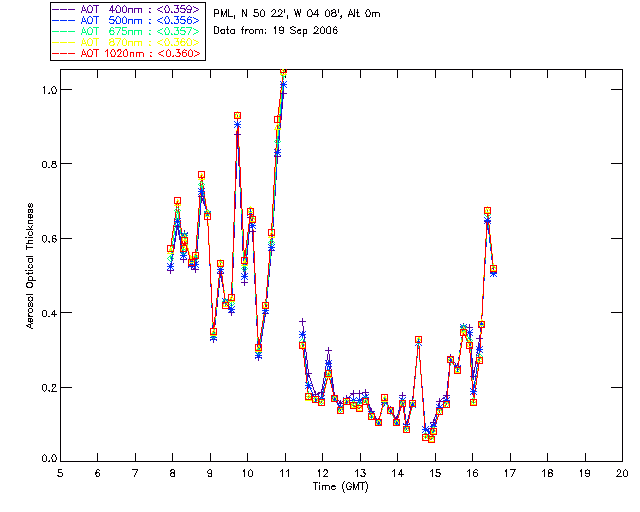Click the x-axis tick label 13
640x512 pixels.
coord(360,473)
